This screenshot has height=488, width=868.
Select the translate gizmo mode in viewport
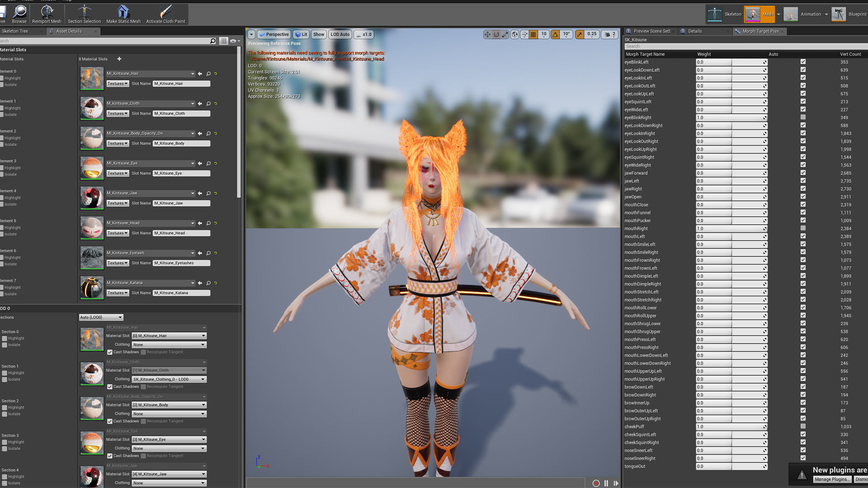(x=487, y=34)
